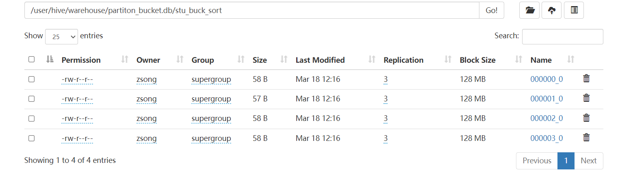Delete file 000000_0 with trash icon

click(586, 79)
